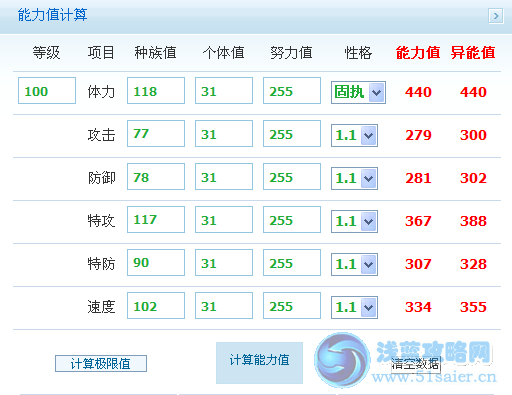Edit 特攻 effort value field 255

point(292,219)
